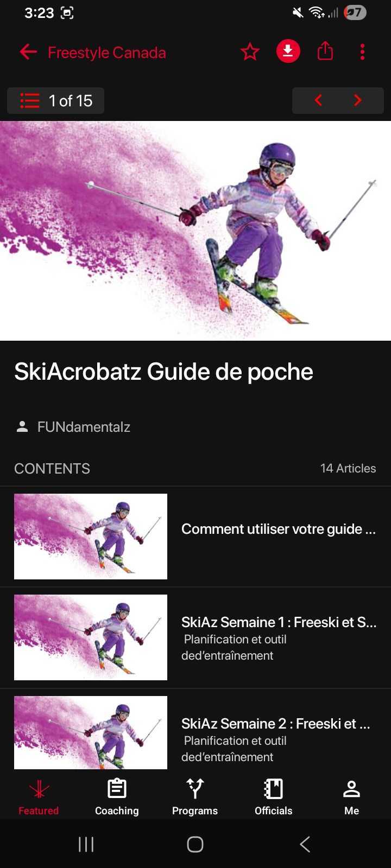Viewport: 391px width, 868px height.
Task: Select the Semaine 1 article thumbnail
Action: (91, 637)
